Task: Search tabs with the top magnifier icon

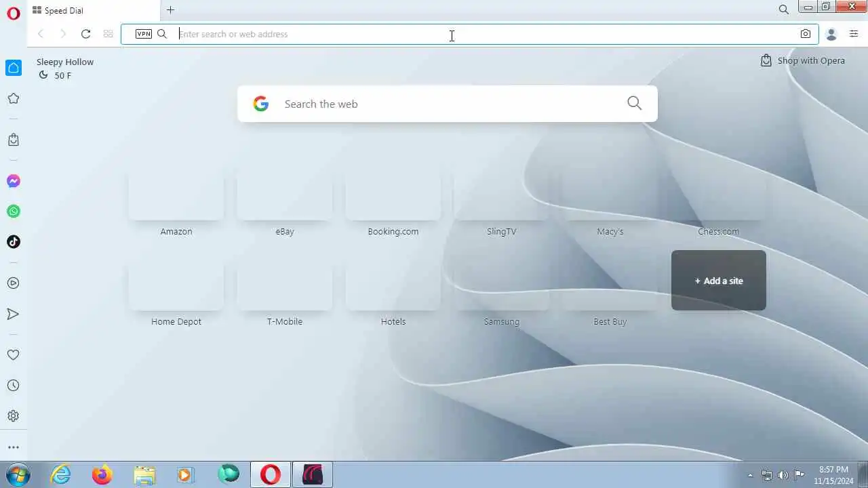Action: coord(784,9)
